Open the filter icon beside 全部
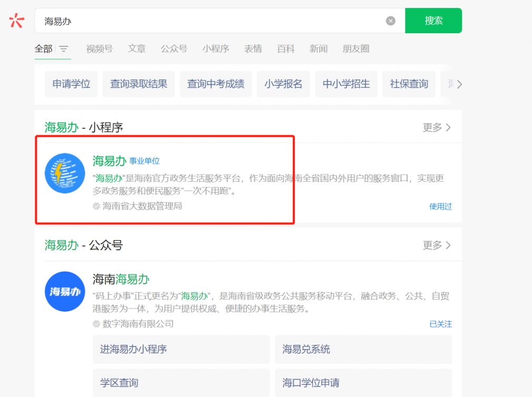Screen dimensions: 532x397 pos(63,49)
